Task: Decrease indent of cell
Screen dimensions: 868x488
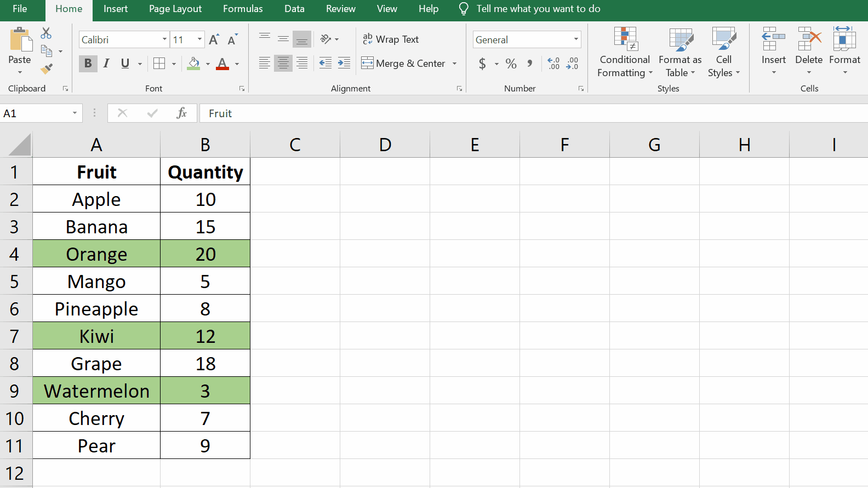Action: [325, 64]
